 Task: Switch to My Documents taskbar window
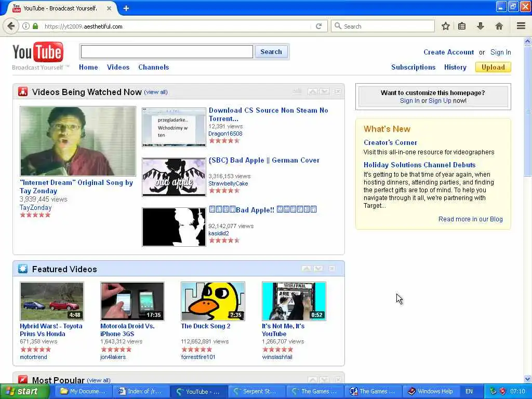click(83, 391)
